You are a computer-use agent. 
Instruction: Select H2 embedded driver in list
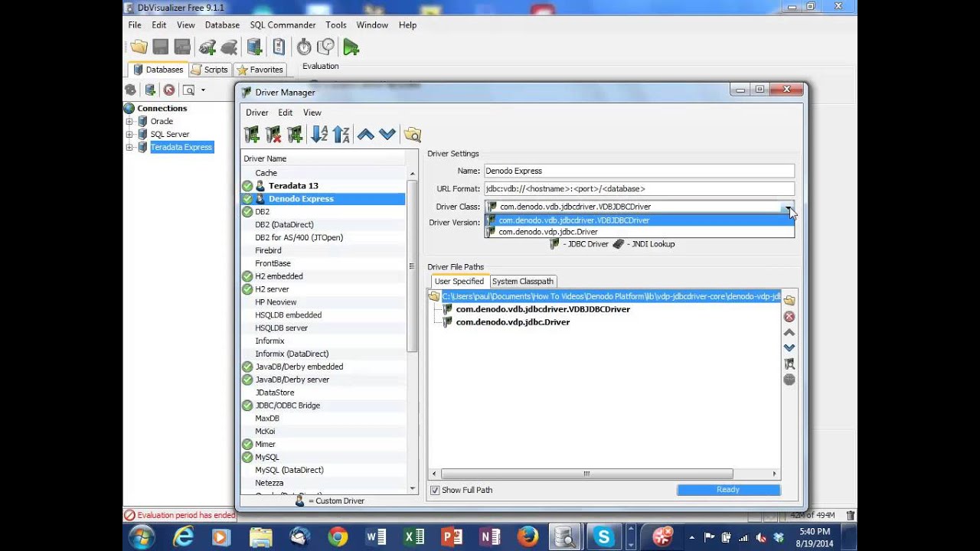(279, 276)
